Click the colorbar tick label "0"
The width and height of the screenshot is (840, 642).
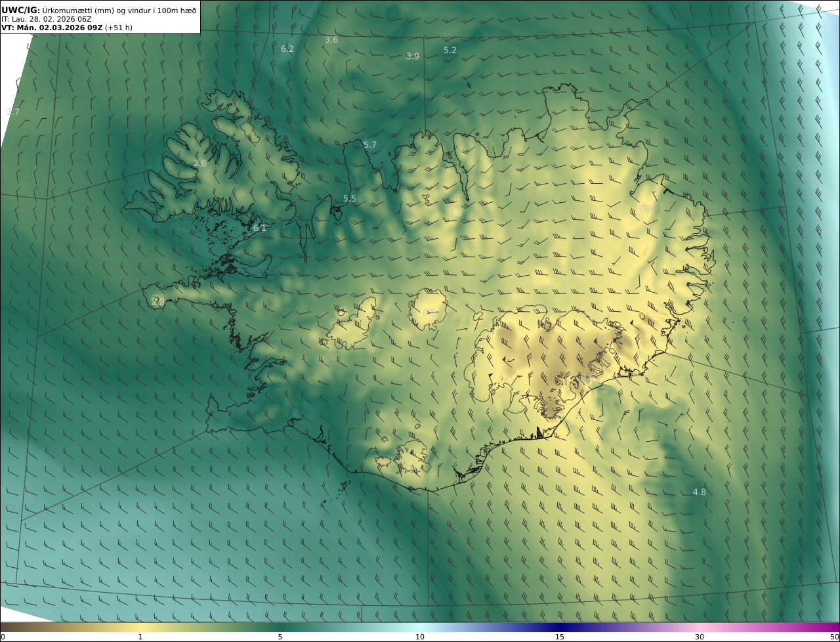pos(3,637)
